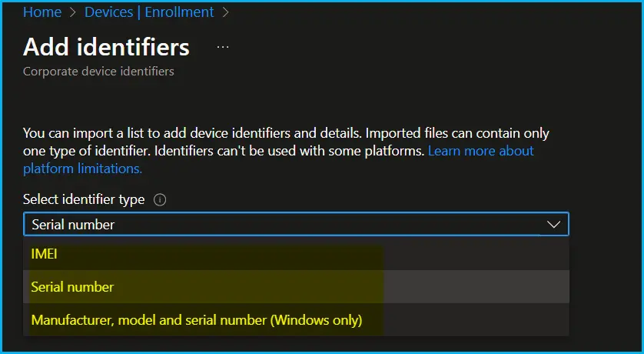Go to Devices | Enrollment breadcrumb

point(149,12)
